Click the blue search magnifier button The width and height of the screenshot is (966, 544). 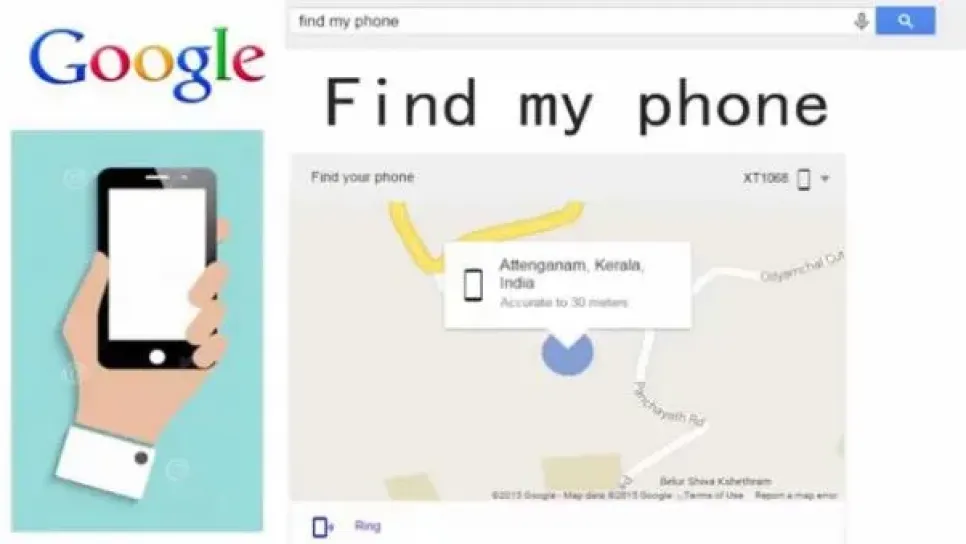[905, 21]
